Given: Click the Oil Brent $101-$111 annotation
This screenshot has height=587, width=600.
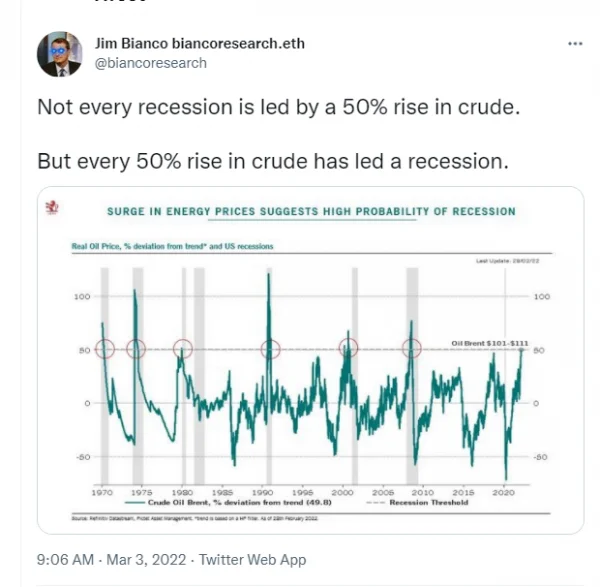Looking at the screenshot, I should [x=489, y=342].
